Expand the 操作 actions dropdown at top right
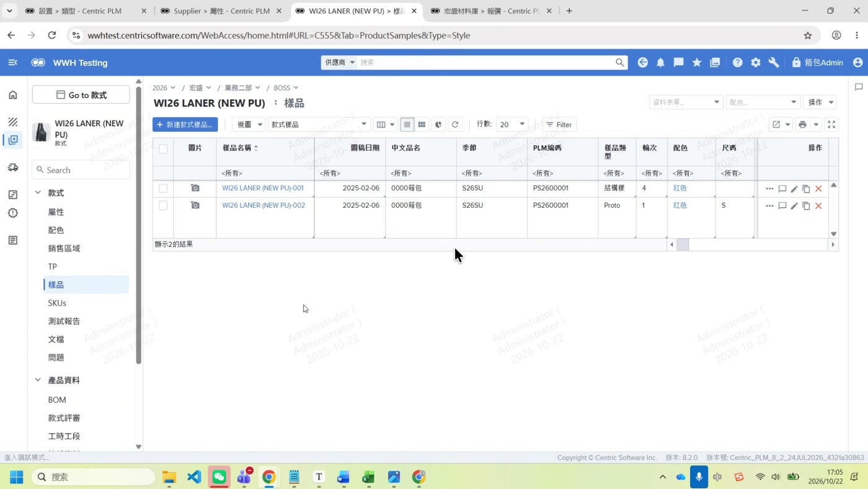This screenshot has height=489, width=868. [820, 102]
